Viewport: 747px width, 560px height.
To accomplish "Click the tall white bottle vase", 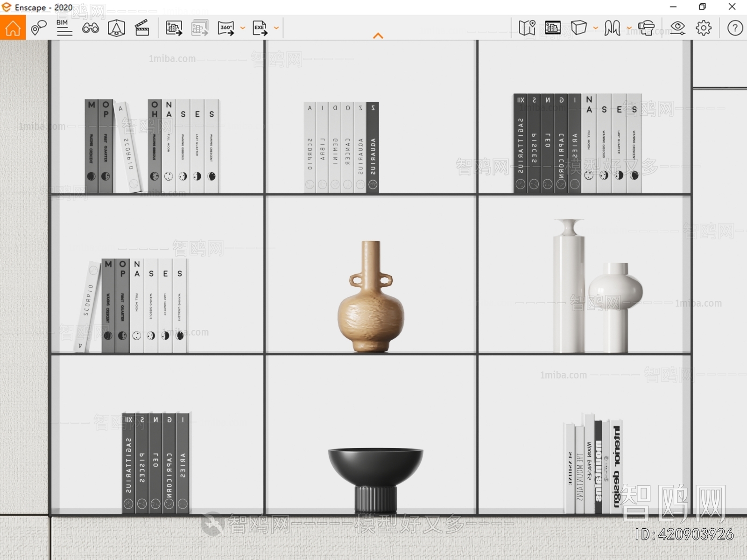I will click(x=568, y=286).
